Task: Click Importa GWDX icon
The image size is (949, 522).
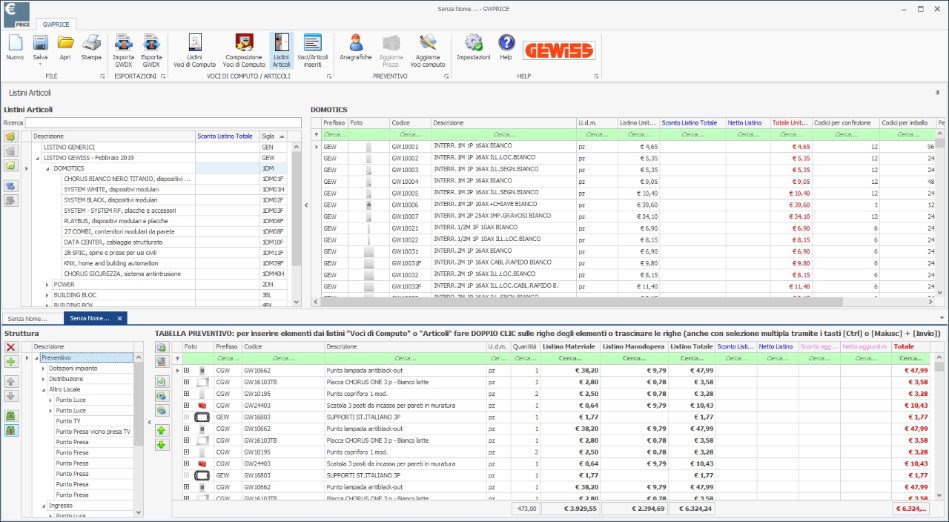Action: [123, 43]
